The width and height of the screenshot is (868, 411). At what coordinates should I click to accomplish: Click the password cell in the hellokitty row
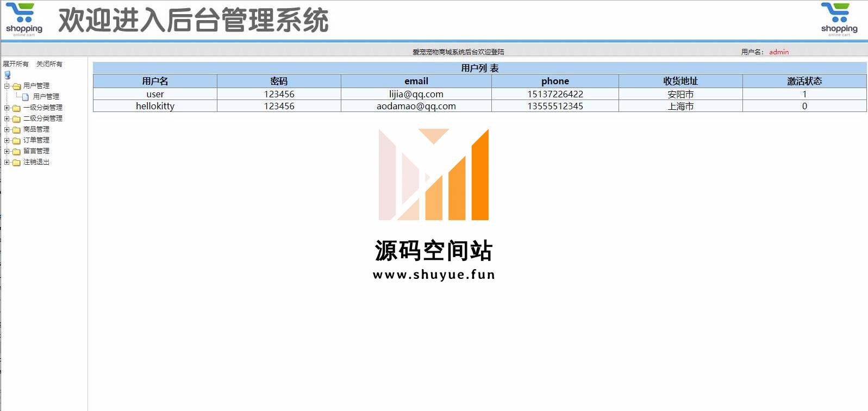(279, 106)
